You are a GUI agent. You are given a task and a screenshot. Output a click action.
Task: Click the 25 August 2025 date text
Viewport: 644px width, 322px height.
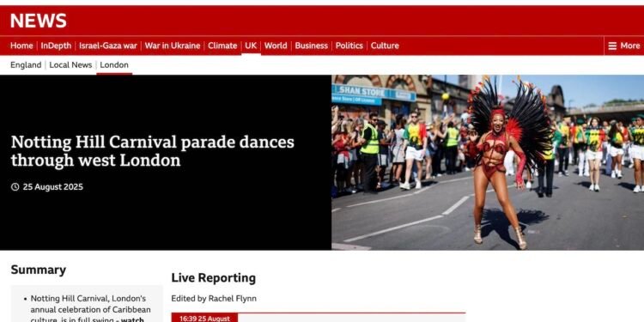pos(53,187)
